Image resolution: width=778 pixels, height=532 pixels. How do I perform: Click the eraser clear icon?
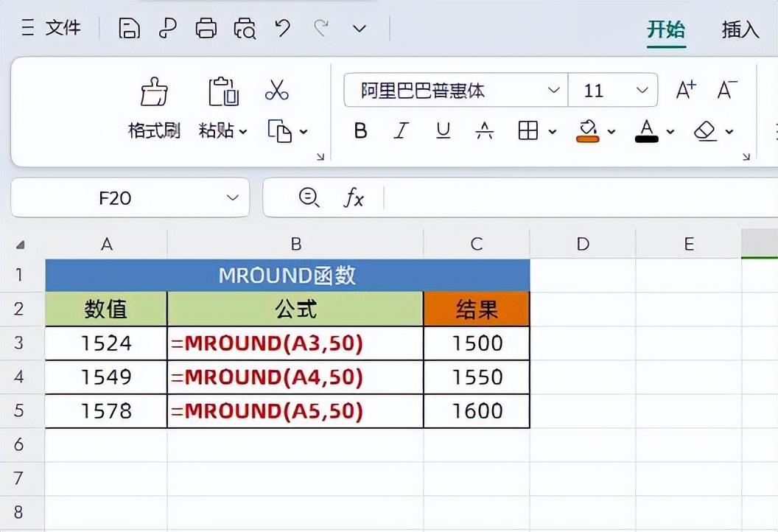coord(705,131)
